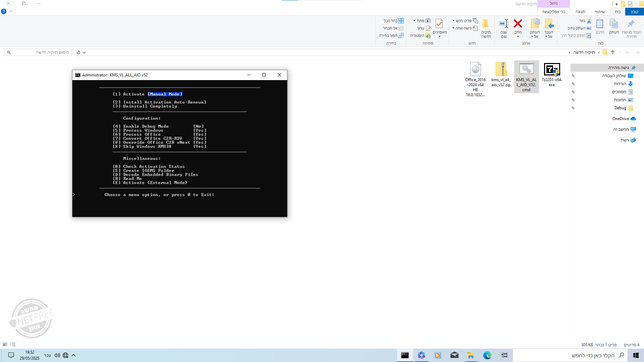644x362 pixels.
Task: Click the Up one level arrow
Action: [613, 52]
